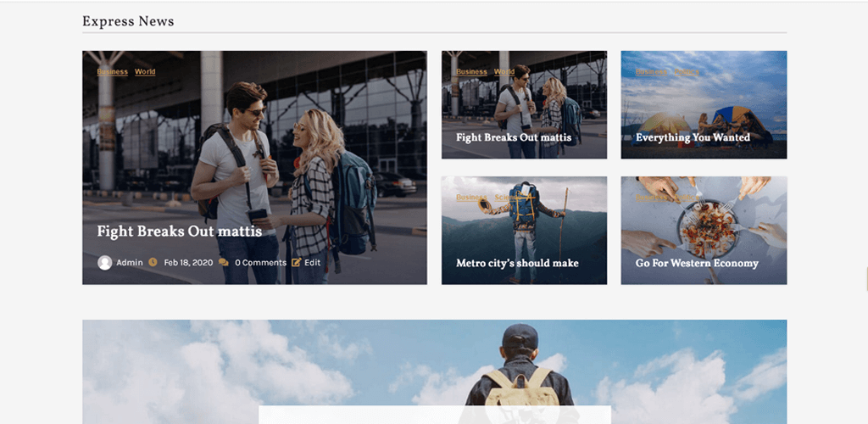Select Politics tag on Go For Western Economy card
Viewport: 868px width, 424px height.
click(687, 198)
